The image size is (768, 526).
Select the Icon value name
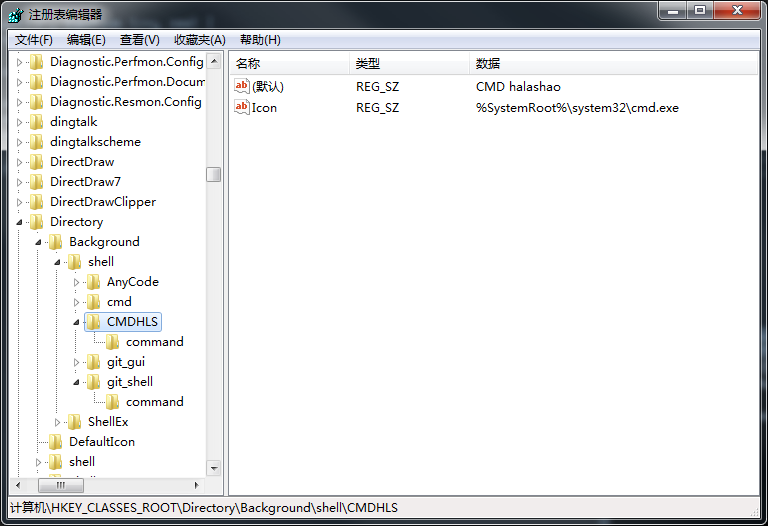(x=264, y=108)
